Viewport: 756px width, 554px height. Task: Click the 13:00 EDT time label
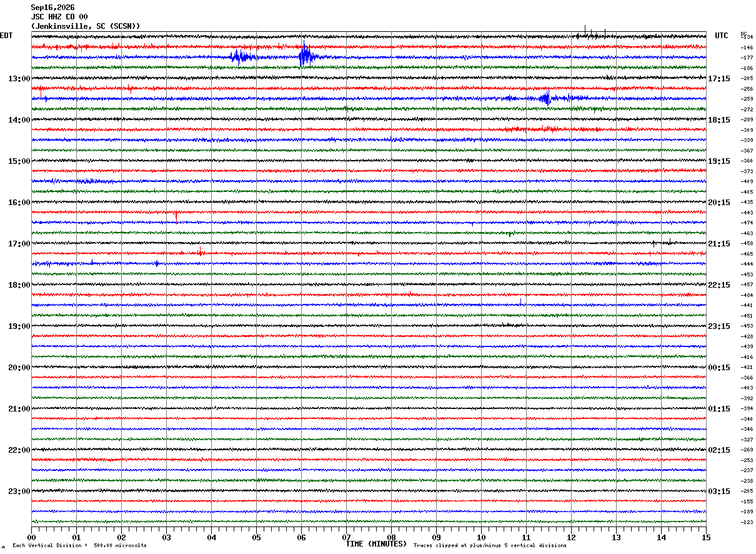pyautogui.click(x=19, y=79)
